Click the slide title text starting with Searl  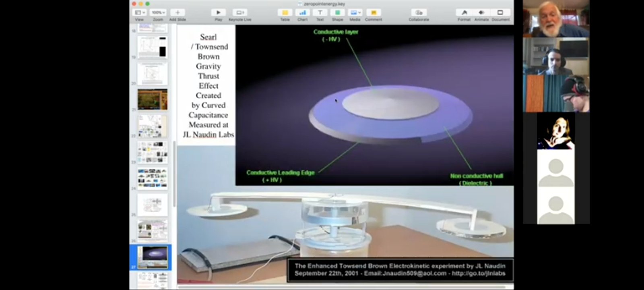(x=208, y=85)
